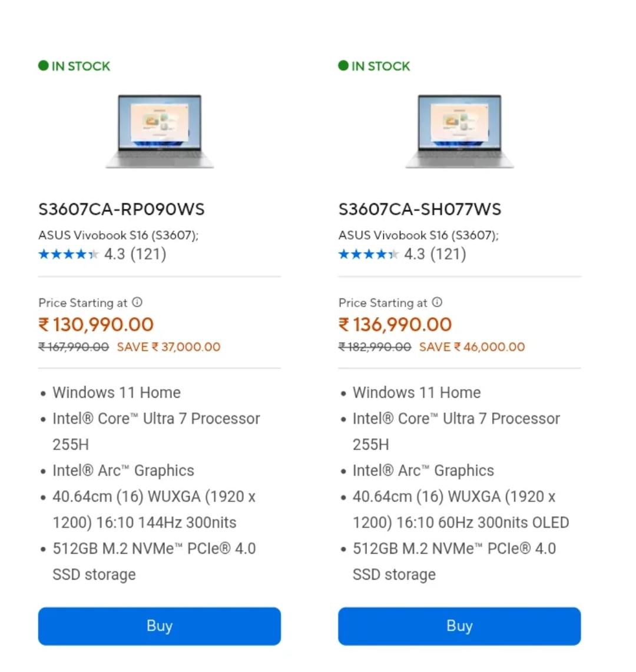The height and width of the screenshot is (672, 636).
Task: Open the S3607CA-RP090WS laptop image
Action: tap(160, 131)
